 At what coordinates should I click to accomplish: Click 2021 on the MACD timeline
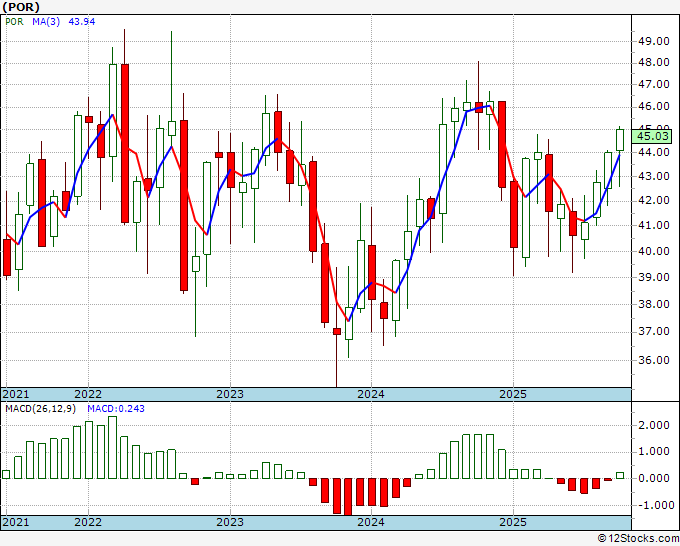click(x=16, y=522)
